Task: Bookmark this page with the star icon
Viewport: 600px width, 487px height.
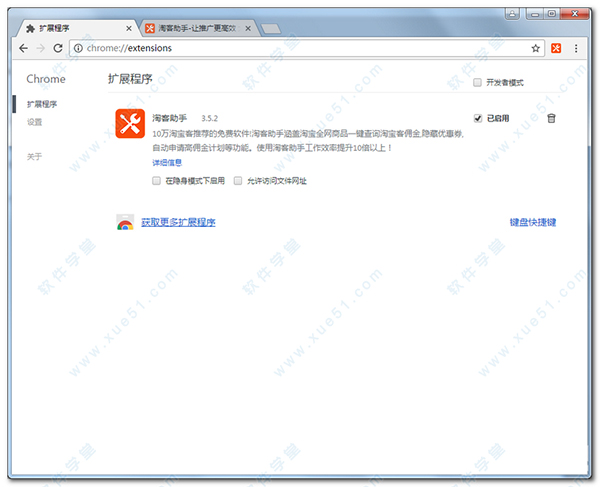Action: click(535, 47)
